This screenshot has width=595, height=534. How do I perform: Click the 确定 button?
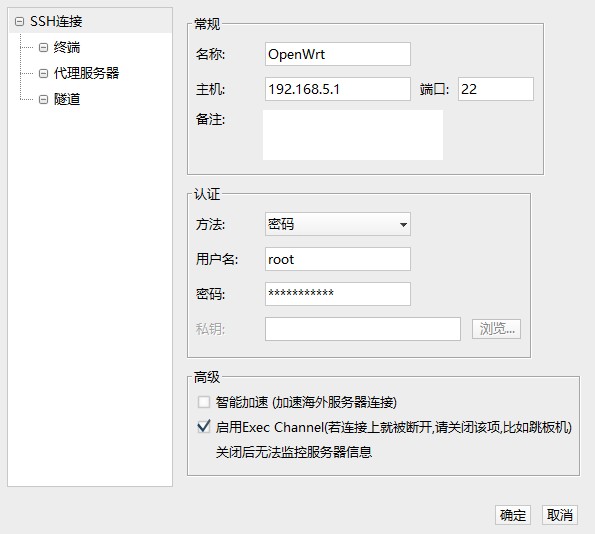513,515
